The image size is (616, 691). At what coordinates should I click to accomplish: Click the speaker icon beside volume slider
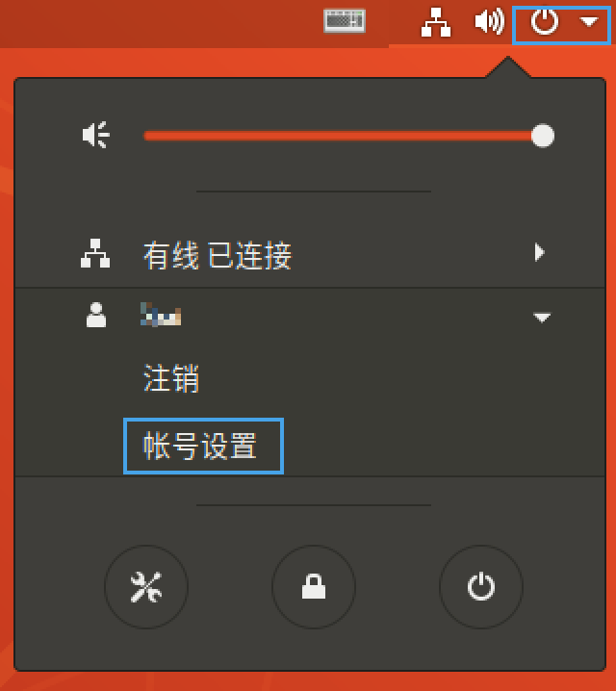[96, 135]
